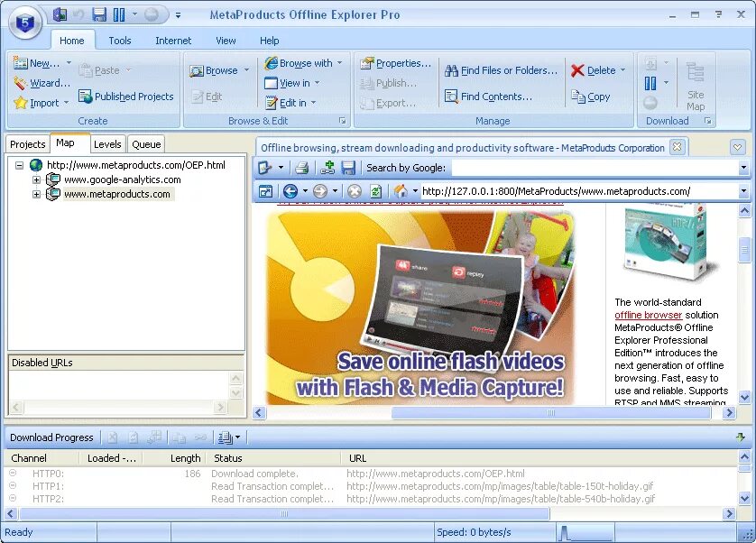The image size is (756, 543).
Task: Open the browser tab list chevron button
Action: pyautogui.click(x=737, y=147)
